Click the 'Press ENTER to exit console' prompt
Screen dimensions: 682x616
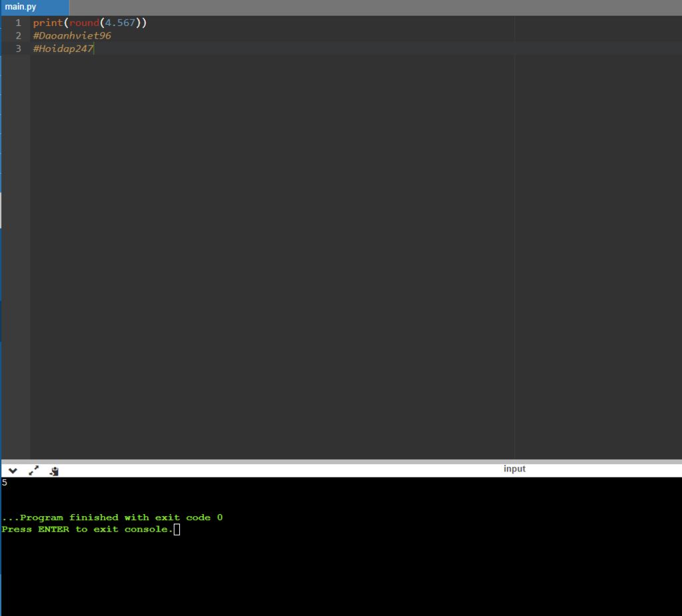click(87, 529)
